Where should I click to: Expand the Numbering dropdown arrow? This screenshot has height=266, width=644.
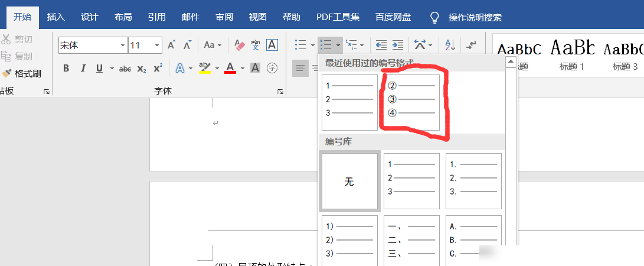click(338, 46)
